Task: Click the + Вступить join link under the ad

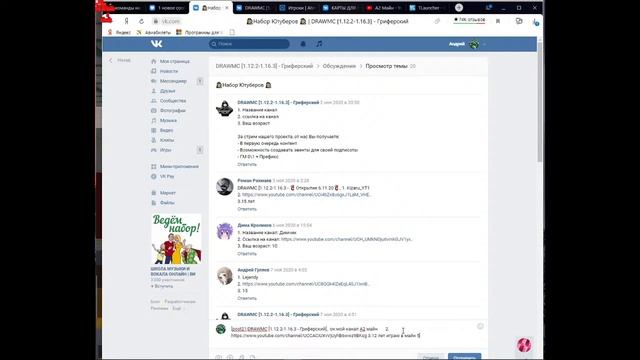Action: point(162,286)
